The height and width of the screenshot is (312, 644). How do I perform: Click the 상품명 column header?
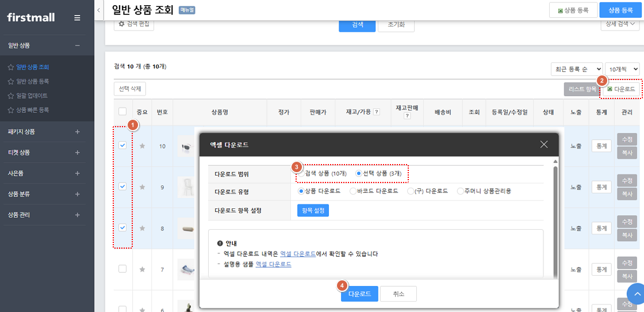point(220,112)
